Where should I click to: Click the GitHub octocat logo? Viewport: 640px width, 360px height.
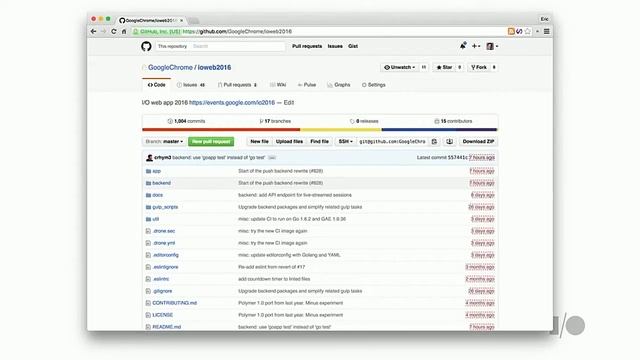coord(146,46)
